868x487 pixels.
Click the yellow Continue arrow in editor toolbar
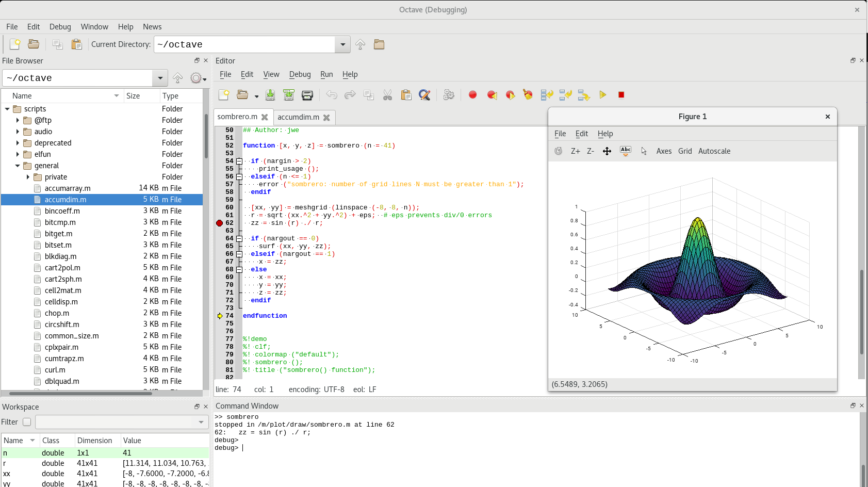click(x=602, y=95)
